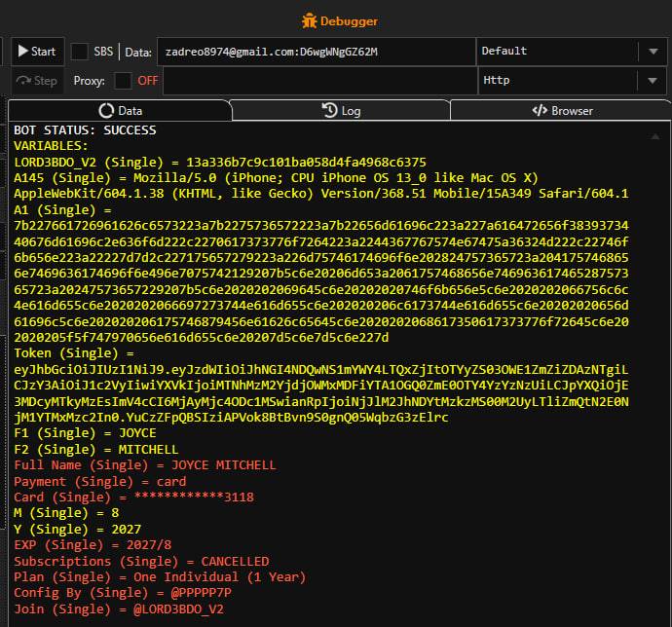Open the Default wordlist type dropdown
Screen dimensions: 672x627
(x=557, y=52)
